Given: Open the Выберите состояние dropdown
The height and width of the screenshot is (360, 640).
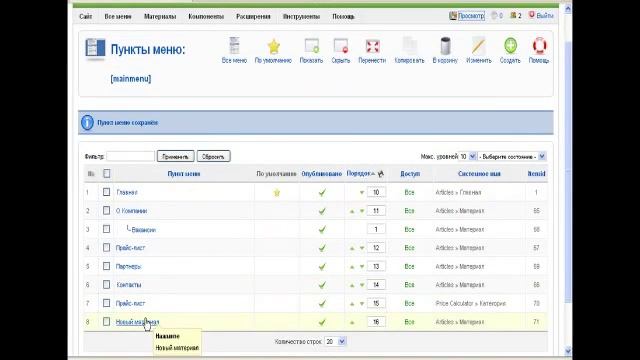Looking at the screenshot, I should [512, 156].
